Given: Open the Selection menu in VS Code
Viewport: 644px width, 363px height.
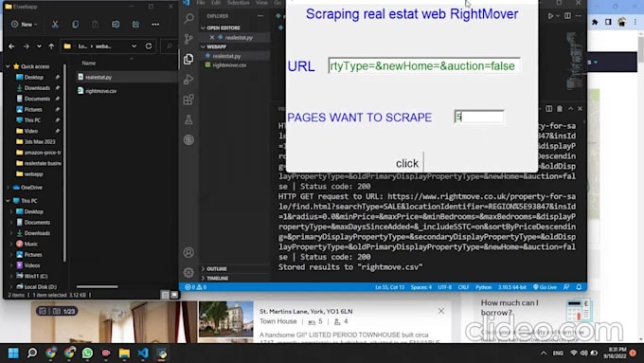Looking at the screenshot, I should [x=239, y=3].
